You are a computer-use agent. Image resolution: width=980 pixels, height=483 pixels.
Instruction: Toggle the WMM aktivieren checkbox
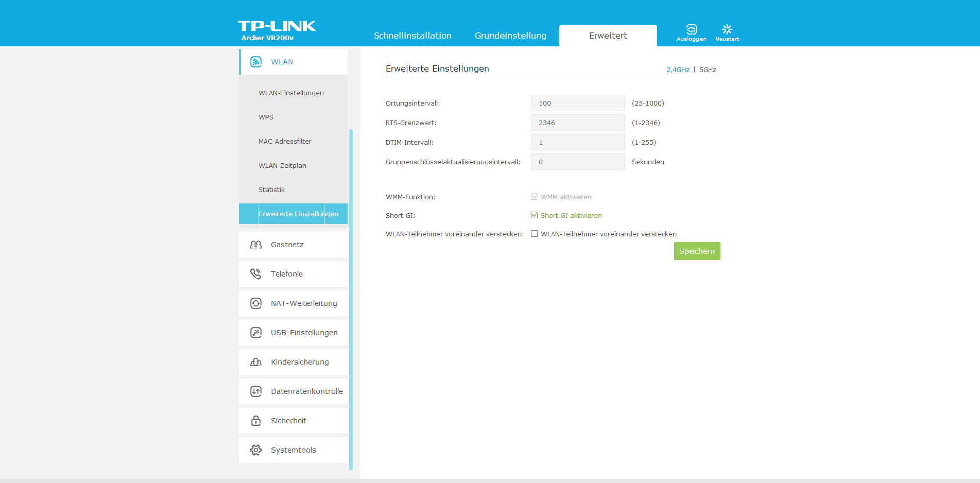tap(535, 197)
